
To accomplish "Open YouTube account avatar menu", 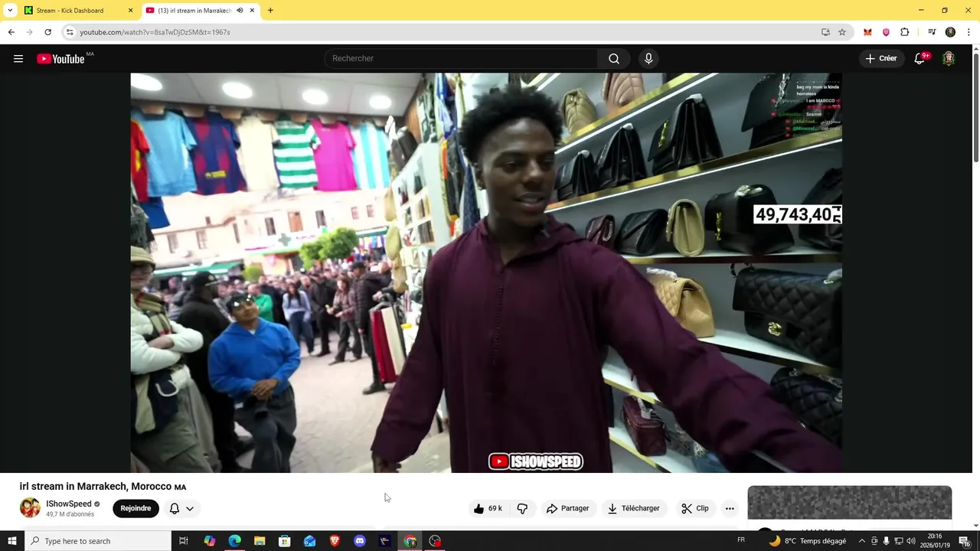I will tap(949, 58).
